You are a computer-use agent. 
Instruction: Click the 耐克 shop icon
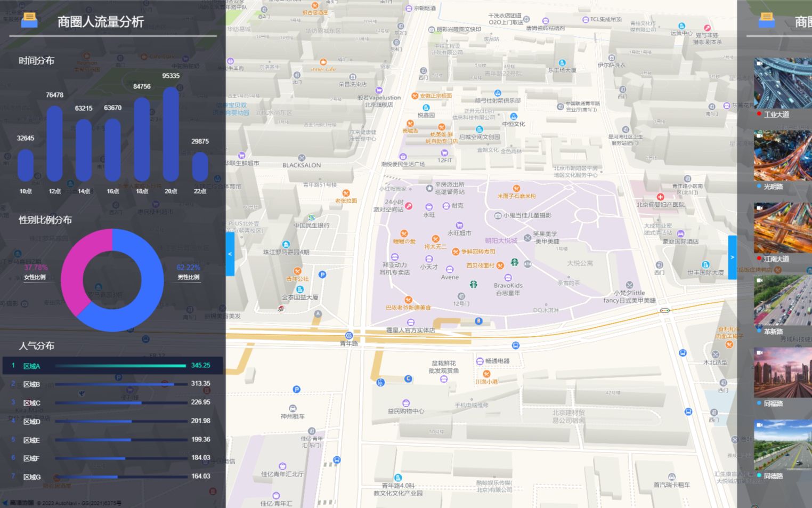click(446, 206)
